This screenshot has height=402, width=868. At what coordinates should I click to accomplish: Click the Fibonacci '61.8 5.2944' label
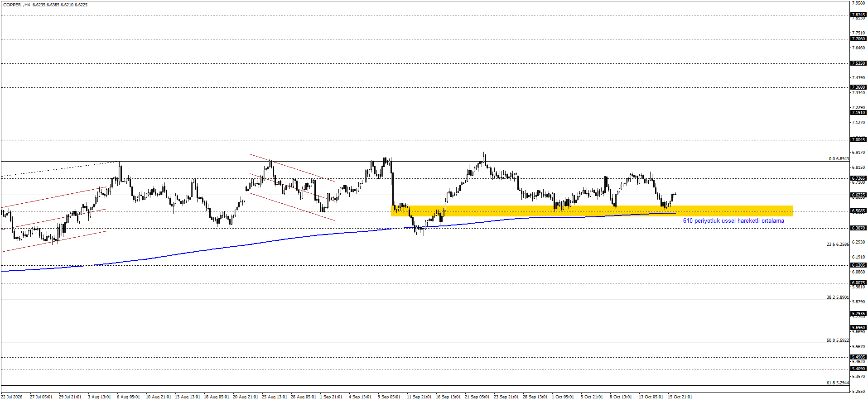coord(838,383)
